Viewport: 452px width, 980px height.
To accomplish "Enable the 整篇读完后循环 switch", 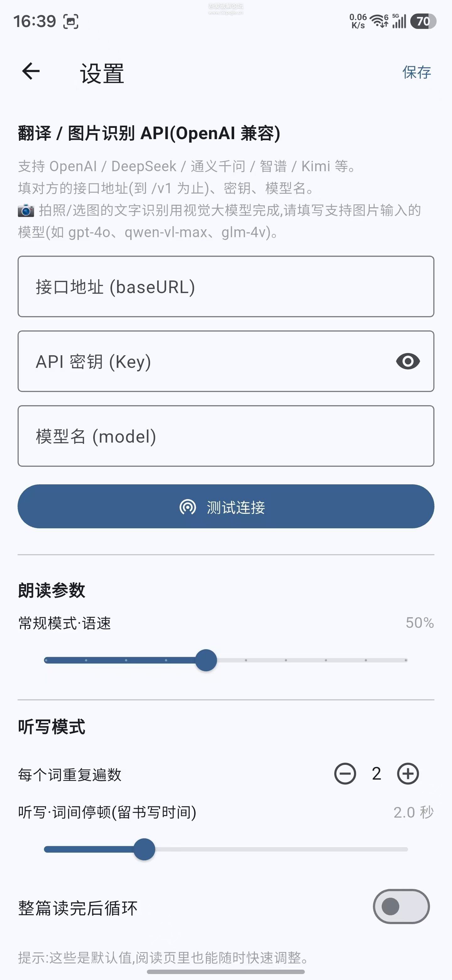I will pyautogui.click(x=401, y=906).
